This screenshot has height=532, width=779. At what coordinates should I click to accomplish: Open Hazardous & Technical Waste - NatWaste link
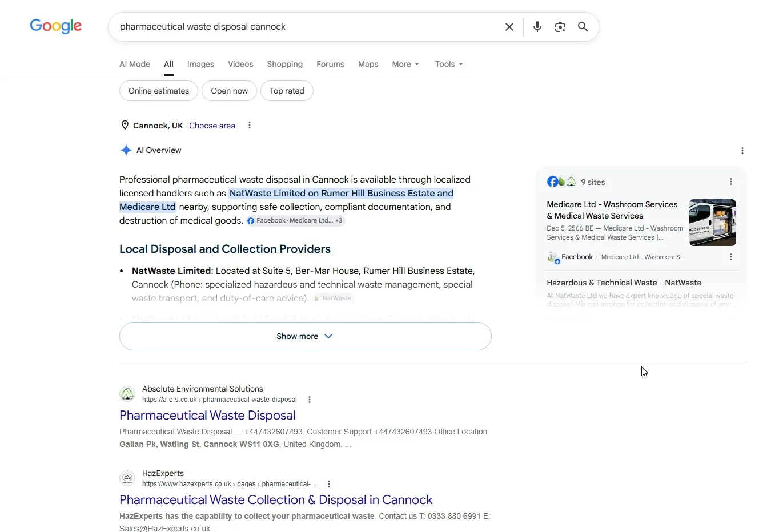624,283
